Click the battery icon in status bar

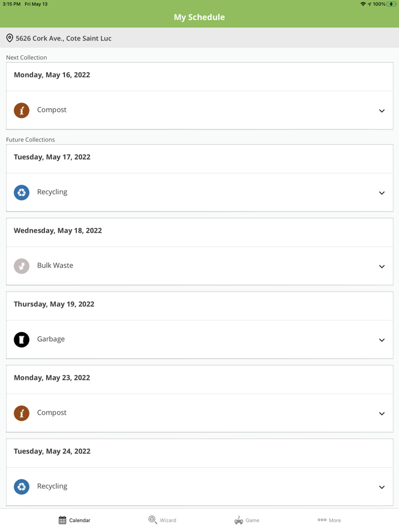pyautogui.click(x=392, y=4)
